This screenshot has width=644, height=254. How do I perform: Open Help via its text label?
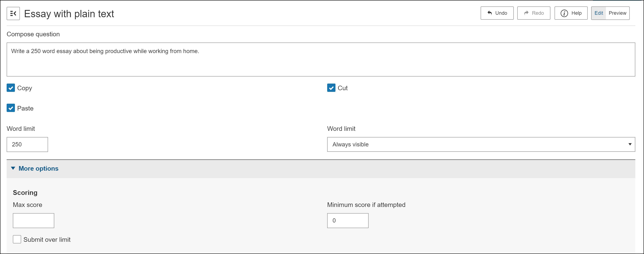(x=576, y=13)
